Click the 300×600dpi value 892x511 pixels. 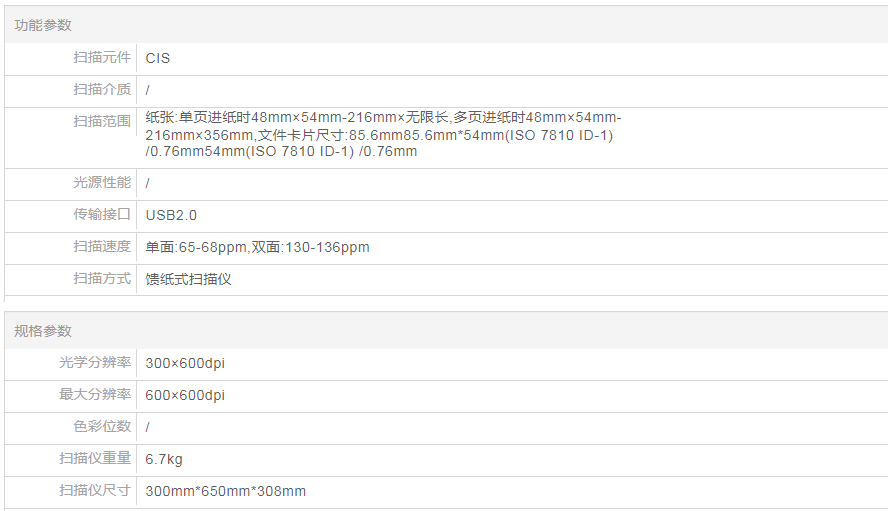(185, 363)
